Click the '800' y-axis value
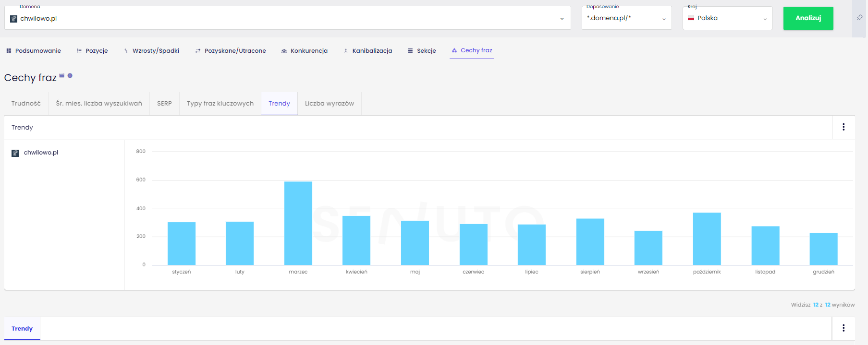Viewport: 868px width, 345px height. [x=141, y=152]
